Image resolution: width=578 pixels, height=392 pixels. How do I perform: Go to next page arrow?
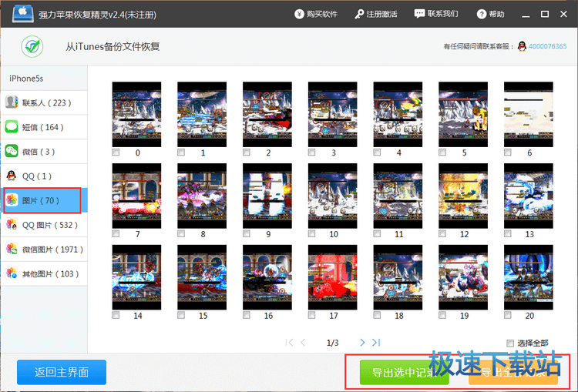pyautogui.click(x=362, y=343)
